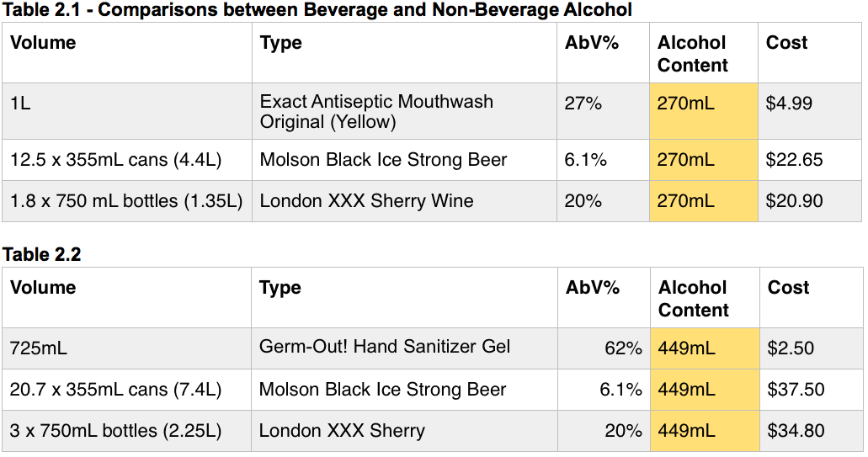The image size is (868, 457).
Task: Click the yellow 449mL cell beside $34.80
Action: click(686, 431)
